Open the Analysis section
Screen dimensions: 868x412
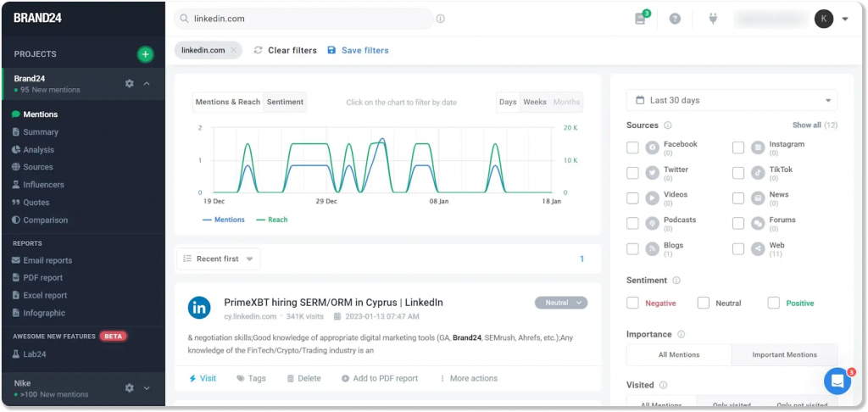(x=33, y=150)
